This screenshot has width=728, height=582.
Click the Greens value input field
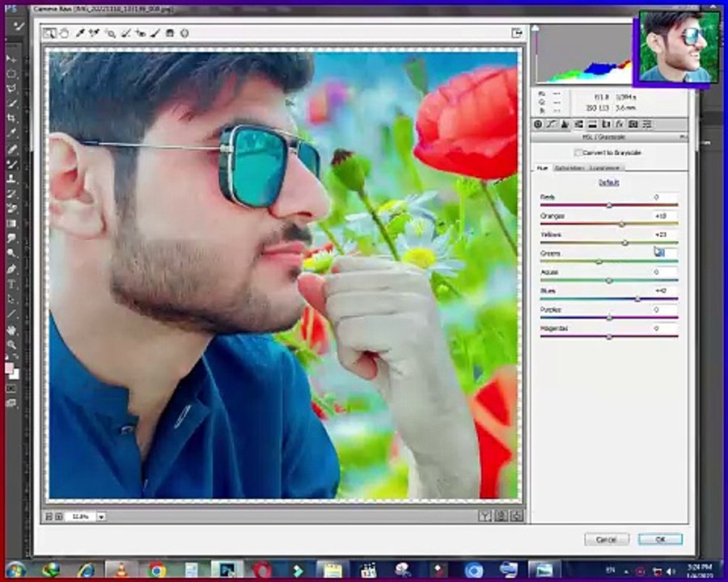click(x=665, y=253)
